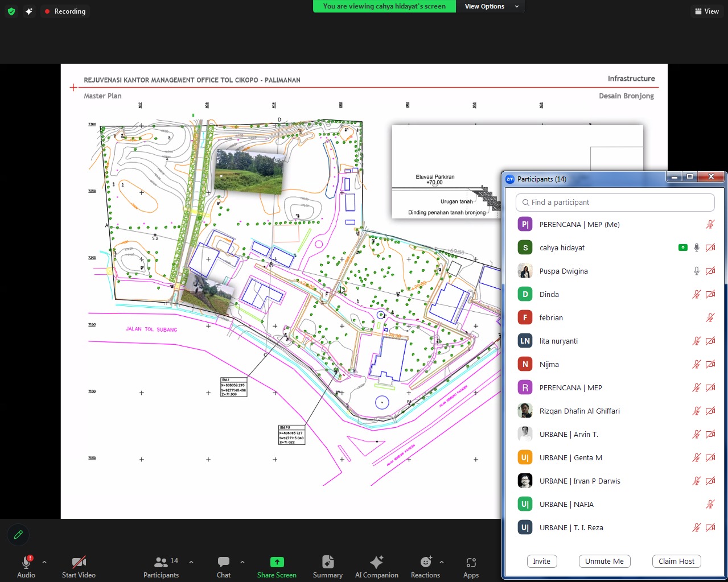Select cahya hidayat in participant list

click(562, 247)
